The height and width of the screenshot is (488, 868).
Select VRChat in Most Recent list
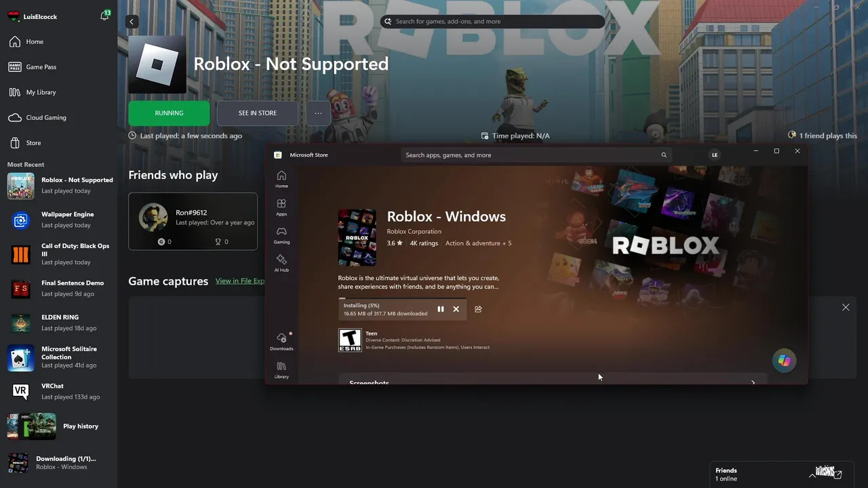click(x=58, y=391)
